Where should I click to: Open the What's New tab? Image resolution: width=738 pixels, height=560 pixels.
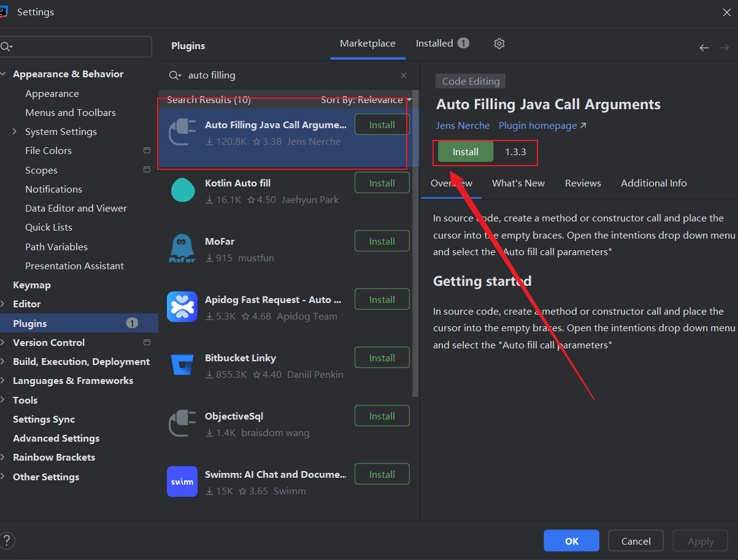(518, 183)
